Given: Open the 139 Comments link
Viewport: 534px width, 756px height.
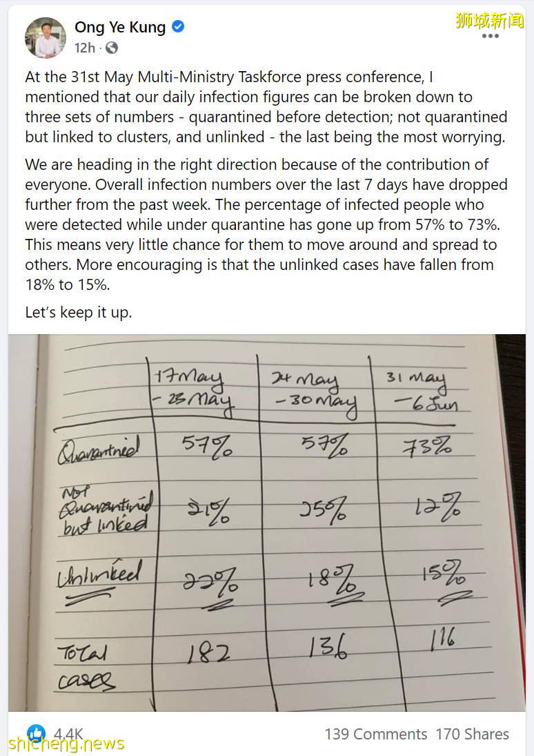Looking at the screenshot, I should click(x=375, y=734).
